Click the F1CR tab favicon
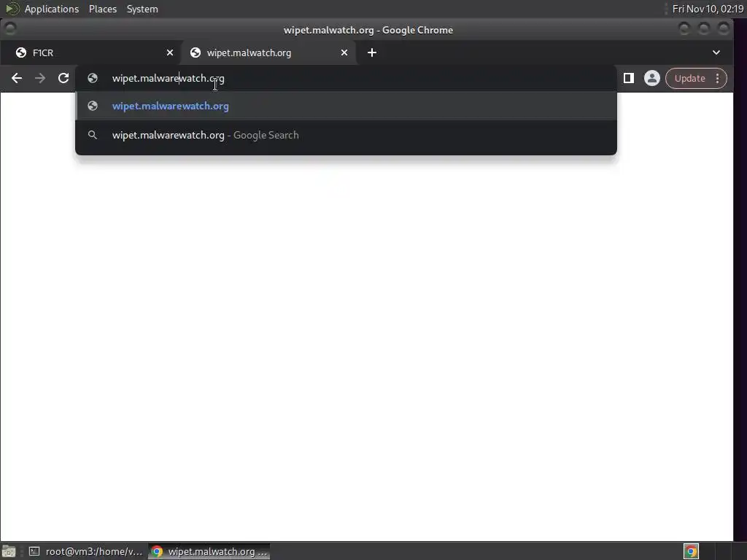Viewport: 747px width, 560px height. tap(21, 52)
